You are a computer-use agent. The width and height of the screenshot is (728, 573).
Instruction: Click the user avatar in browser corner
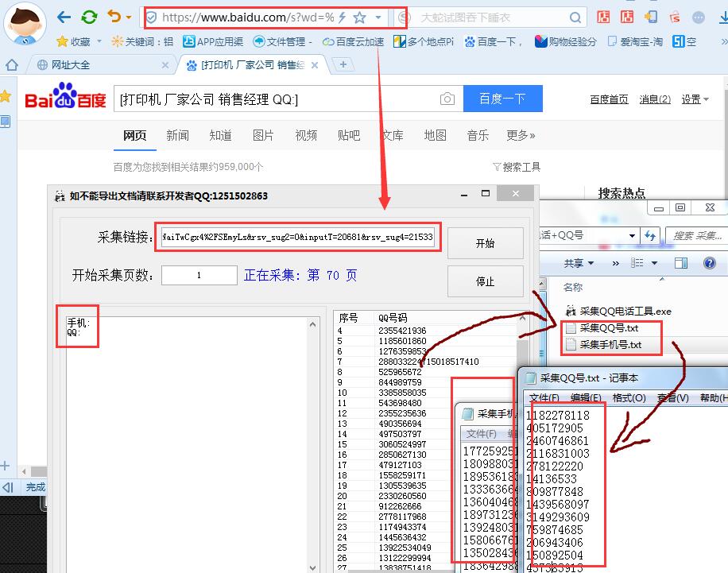pyautogui.click(x=25, y=23)
